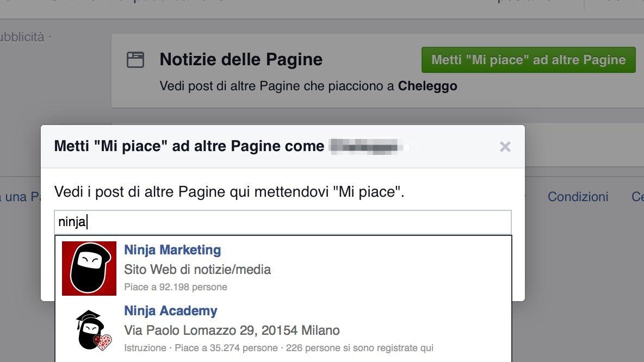The height and width of the screenshot is (362, 644).
Task: Click the Cheleggo page name
Action: click(x=428, y=86)
